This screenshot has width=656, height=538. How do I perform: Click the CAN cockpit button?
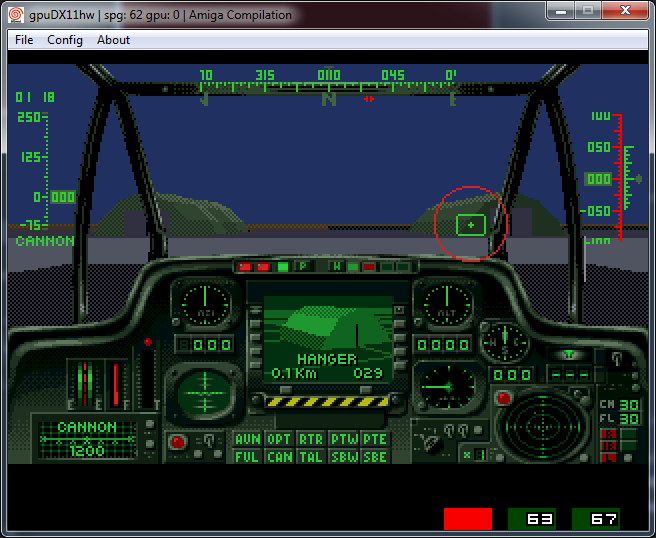[x=279, y=456]
